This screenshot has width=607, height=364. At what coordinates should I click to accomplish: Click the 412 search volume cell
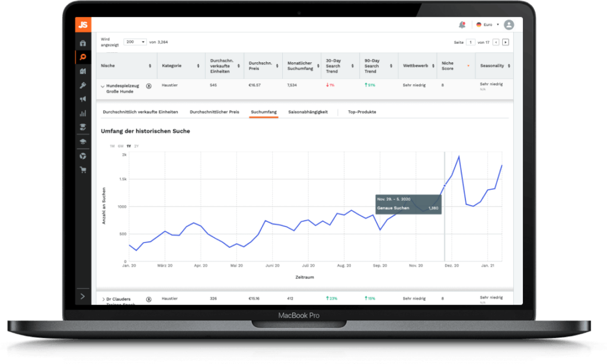tap(290, 299)
